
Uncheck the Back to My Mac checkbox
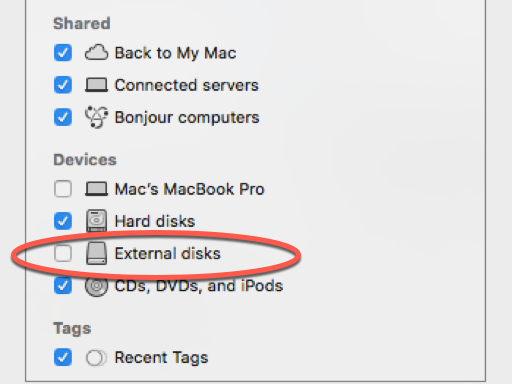63,53
